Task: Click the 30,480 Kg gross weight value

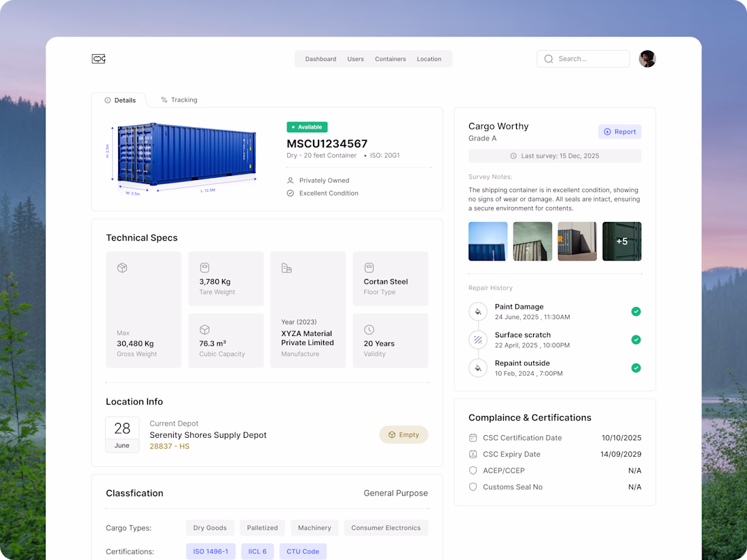Action: pyautogui.click(x=135, y=343)
